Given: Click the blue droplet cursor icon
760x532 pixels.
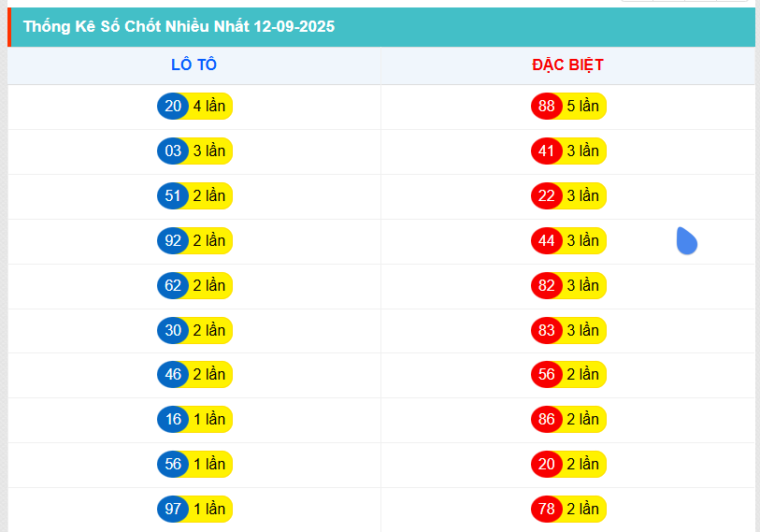Looking at the screenshot, I should click(687, 240).
